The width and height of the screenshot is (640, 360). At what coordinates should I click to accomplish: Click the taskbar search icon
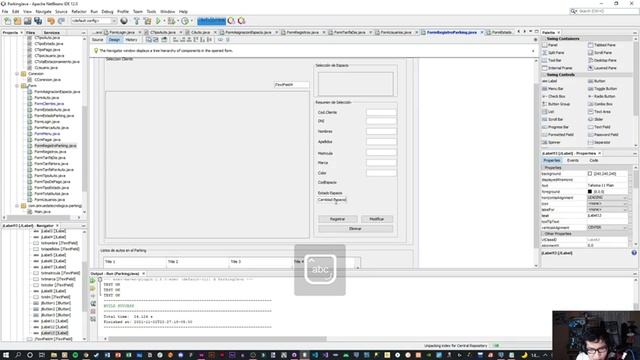pyautogui.click(x=18, y=355)
